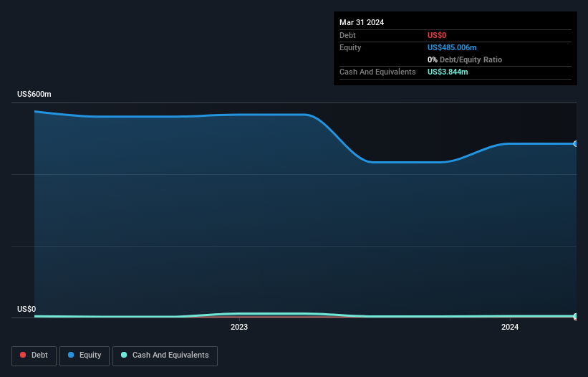Click the teal Cash And Equivalents legend dot
588x377 pixels.
(x=124, y=355)
